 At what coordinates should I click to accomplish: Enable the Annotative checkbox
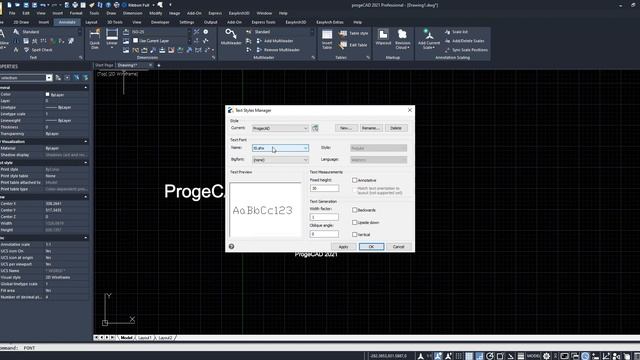(355, 180)
